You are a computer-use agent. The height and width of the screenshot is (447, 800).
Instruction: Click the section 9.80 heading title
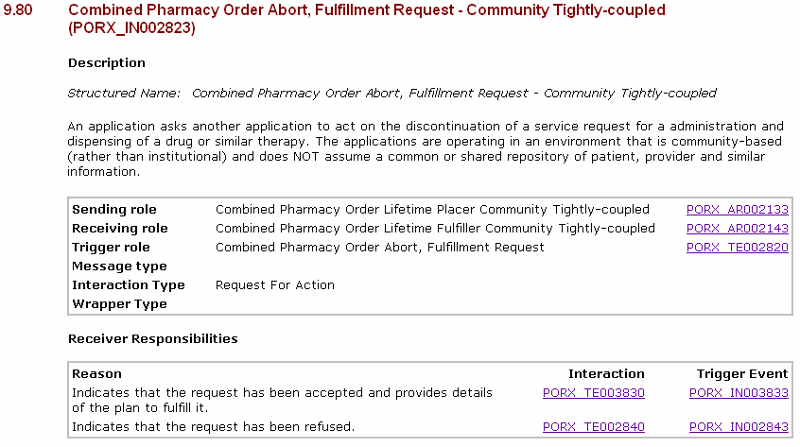point(367,18)
